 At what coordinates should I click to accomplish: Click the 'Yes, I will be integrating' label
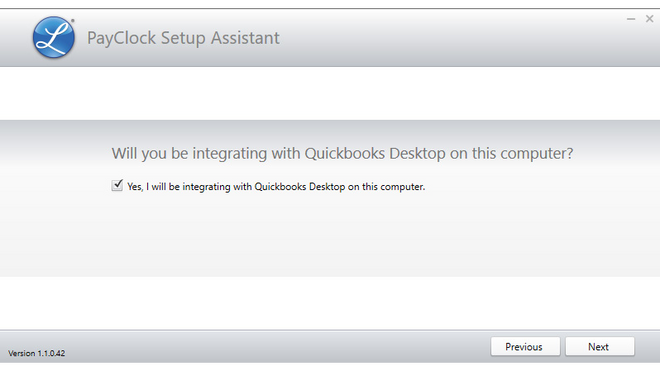click(x=276, y=187)
